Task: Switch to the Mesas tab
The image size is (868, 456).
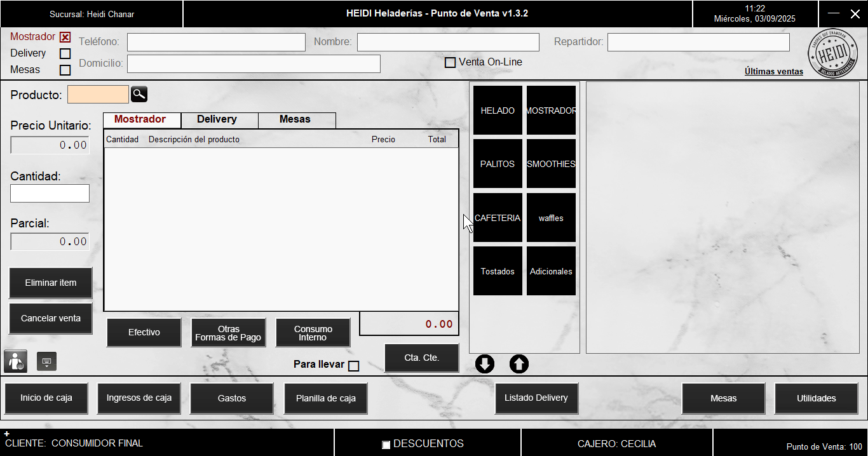Action: click(x=296, y=120)
